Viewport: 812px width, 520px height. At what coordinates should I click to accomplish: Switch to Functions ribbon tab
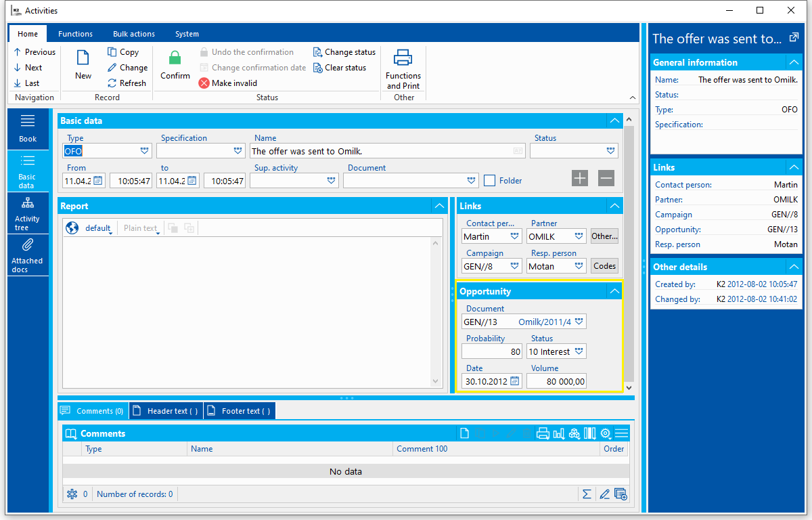(x=75, y=34)
